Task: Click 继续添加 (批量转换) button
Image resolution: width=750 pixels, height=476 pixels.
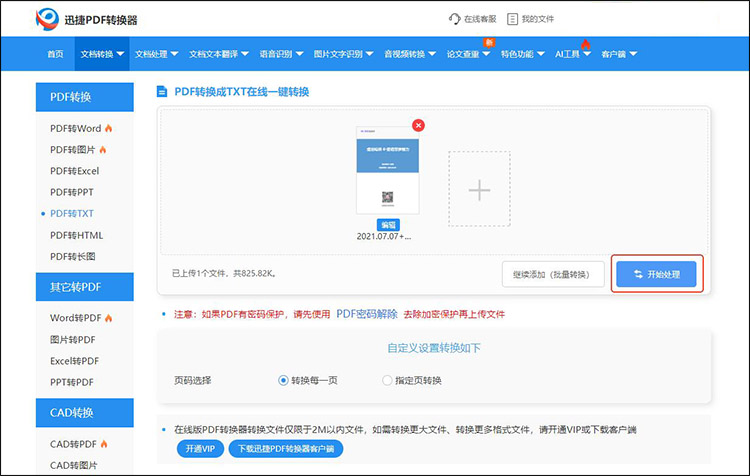Action: tap(553, 274)
